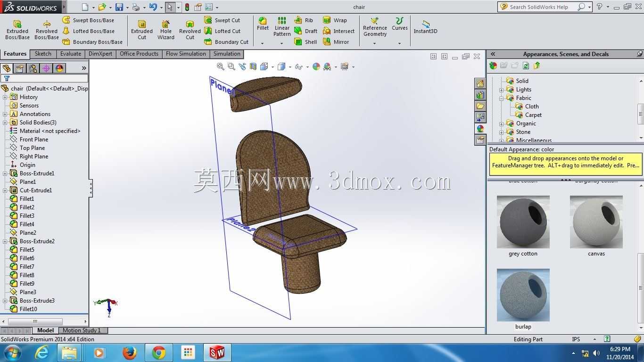The height and width of the screenshot is (362, 644).
Task: Click Zoom to Fit in viewport toolbar
Action: 220,66
